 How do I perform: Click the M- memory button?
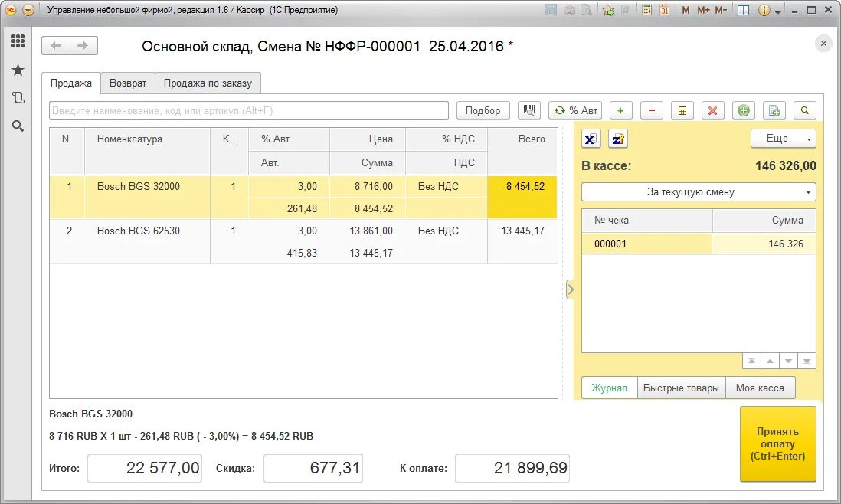[721, 10]
